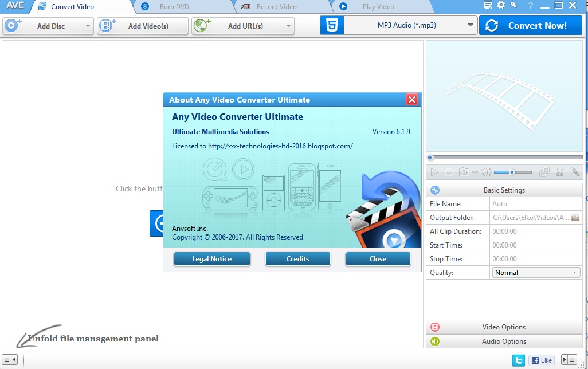Screen dimensions: 588x369
Task: Click the Facebook Like button
Action: [x=542, y=360]
